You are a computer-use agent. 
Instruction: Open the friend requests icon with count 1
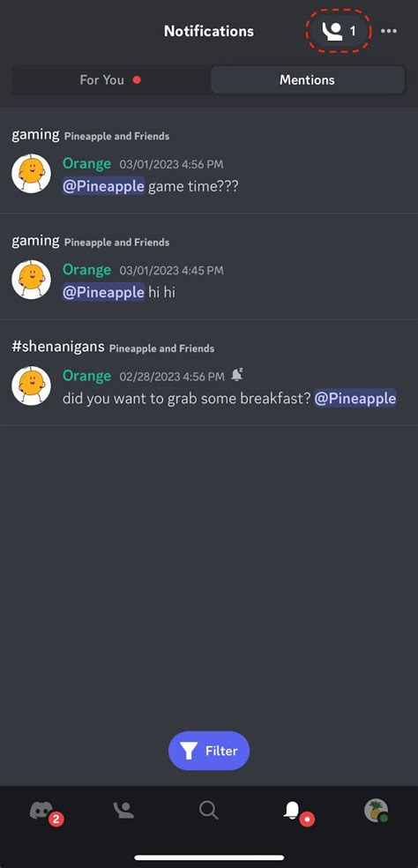(x=339, y=31)
